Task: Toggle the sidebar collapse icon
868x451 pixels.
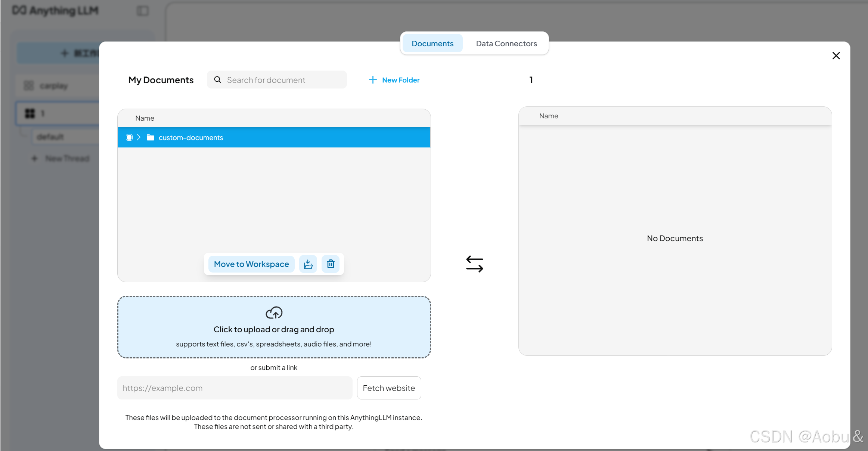Action: [143, 11]
